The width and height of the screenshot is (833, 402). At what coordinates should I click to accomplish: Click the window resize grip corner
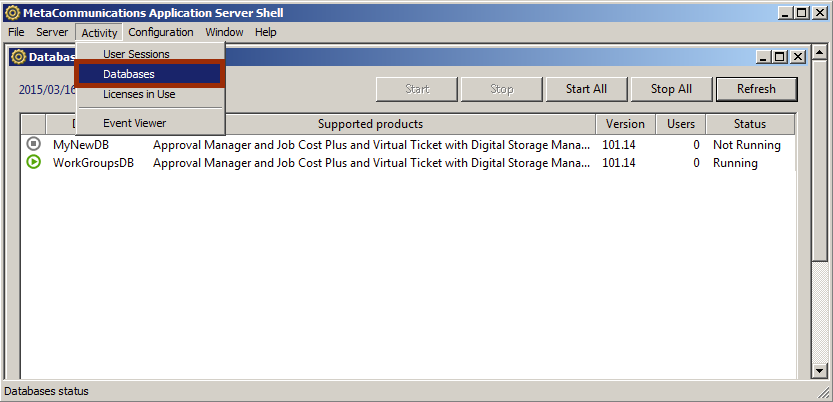(825, 394)
